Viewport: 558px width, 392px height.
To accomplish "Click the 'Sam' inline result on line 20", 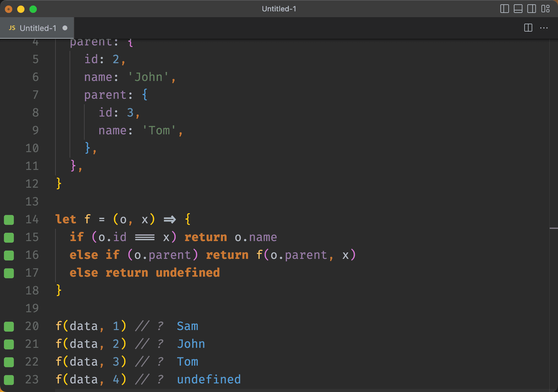I will click(187, 326).
